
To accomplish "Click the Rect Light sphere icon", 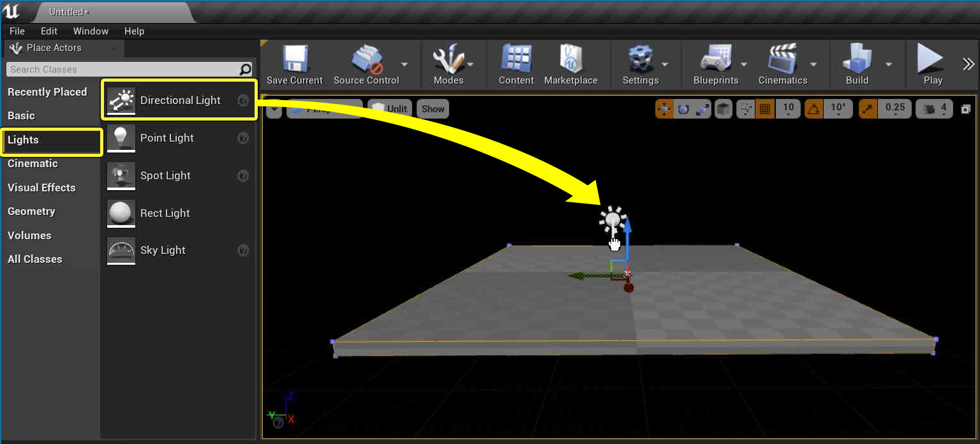I will tap(121, 213).
